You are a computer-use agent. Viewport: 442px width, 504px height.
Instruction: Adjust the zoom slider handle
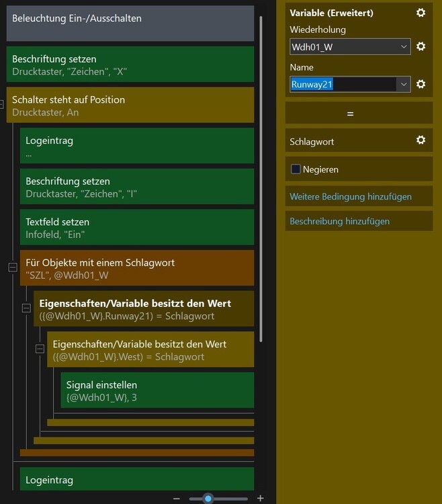click(208, 499)
